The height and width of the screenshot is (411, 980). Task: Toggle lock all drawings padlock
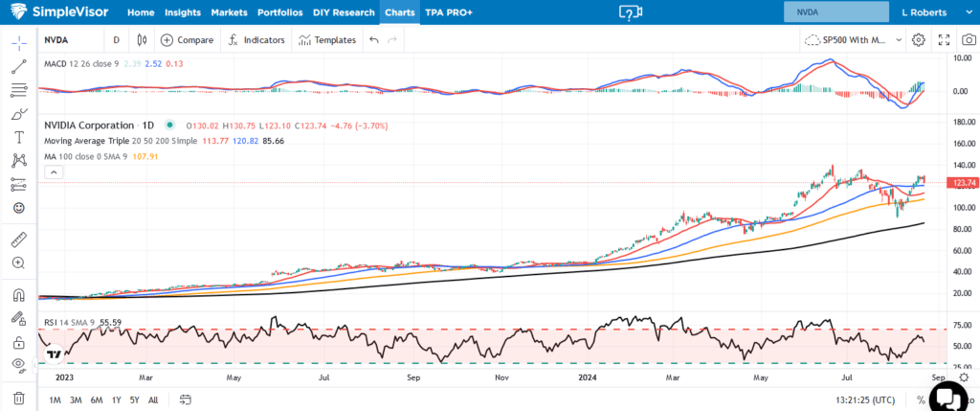click(18, 342)
